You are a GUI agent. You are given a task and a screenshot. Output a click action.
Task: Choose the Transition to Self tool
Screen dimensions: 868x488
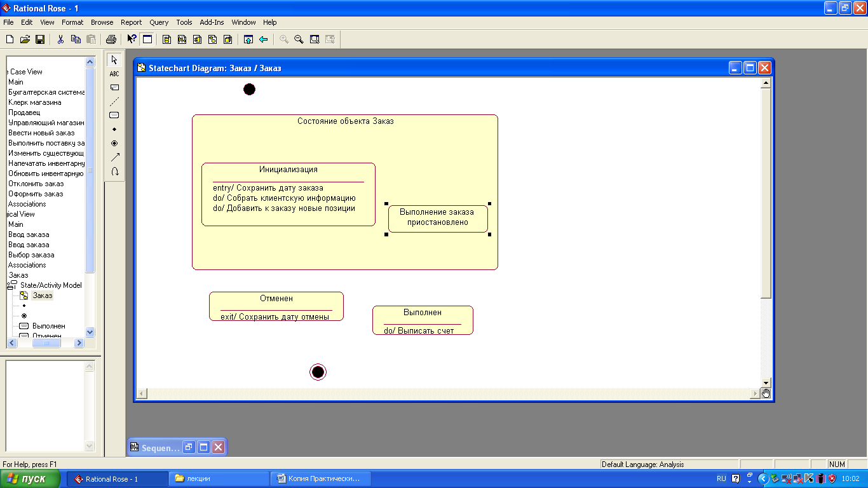114,172
